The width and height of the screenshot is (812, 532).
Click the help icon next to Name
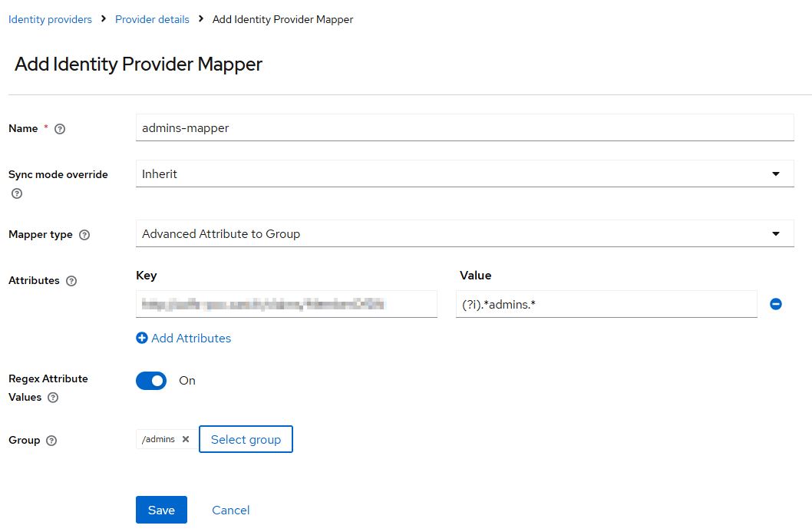[x=60, y=129]
